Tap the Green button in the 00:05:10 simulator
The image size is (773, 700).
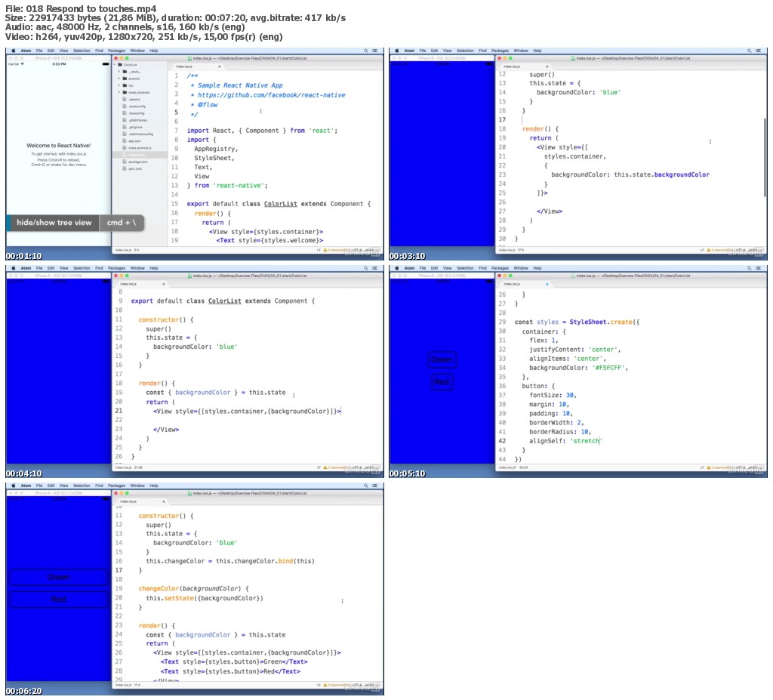442,359
